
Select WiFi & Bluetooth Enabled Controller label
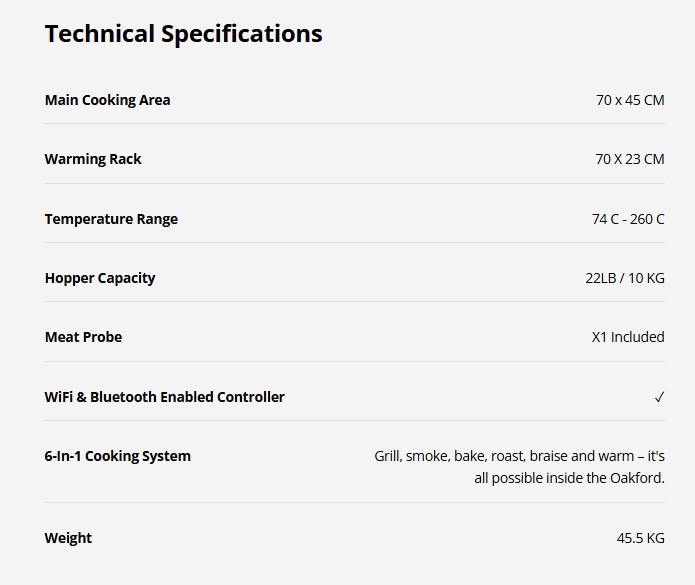click(x=164, y=397)
